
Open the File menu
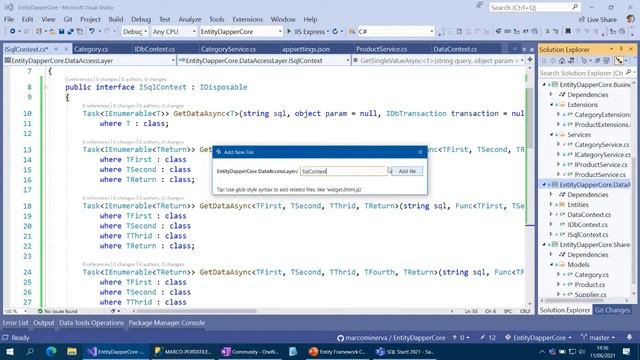[x=9, y=19]
